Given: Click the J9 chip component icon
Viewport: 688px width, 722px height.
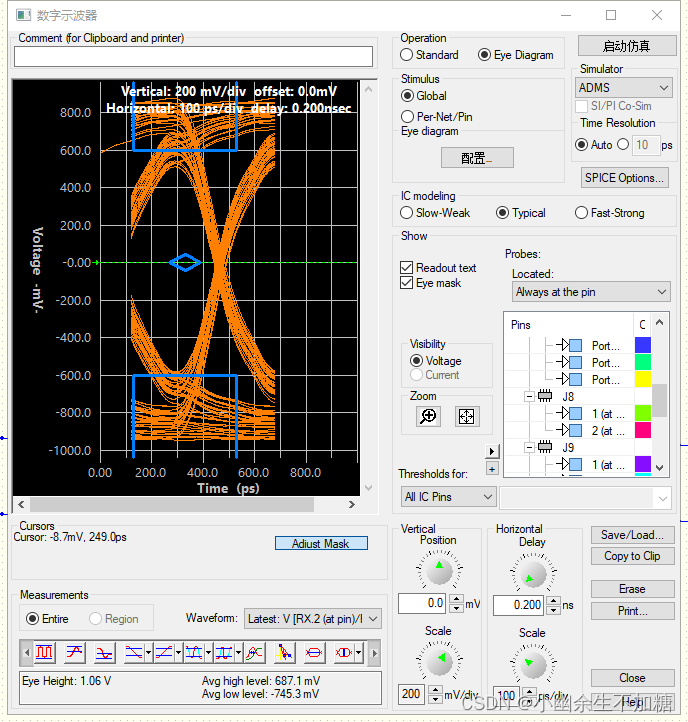Looking at the screenshot, I should (545, 447).
